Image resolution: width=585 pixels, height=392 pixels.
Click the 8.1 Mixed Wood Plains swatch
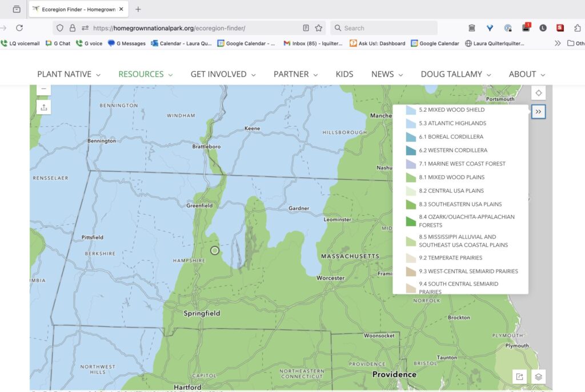[411, 177]
